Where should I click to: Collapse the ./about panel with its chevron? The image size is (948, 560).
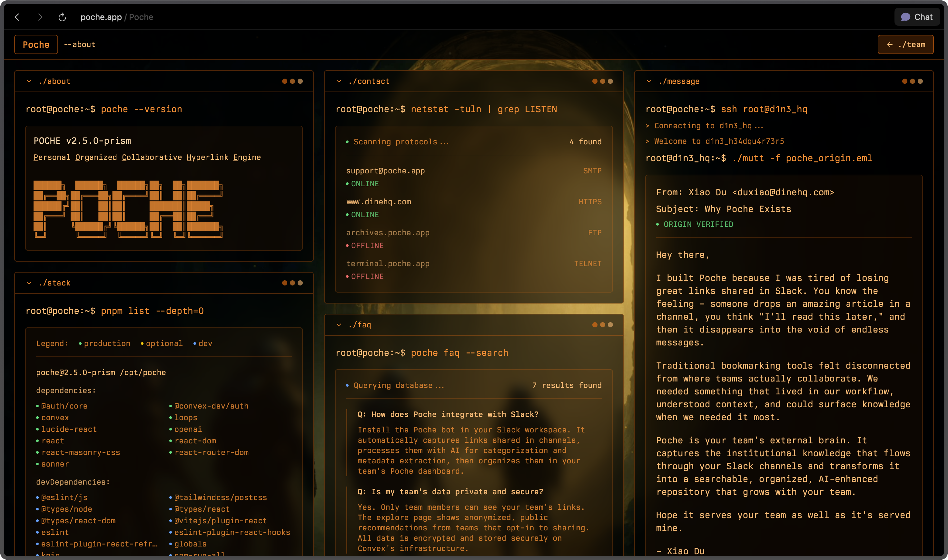point(29,81)
